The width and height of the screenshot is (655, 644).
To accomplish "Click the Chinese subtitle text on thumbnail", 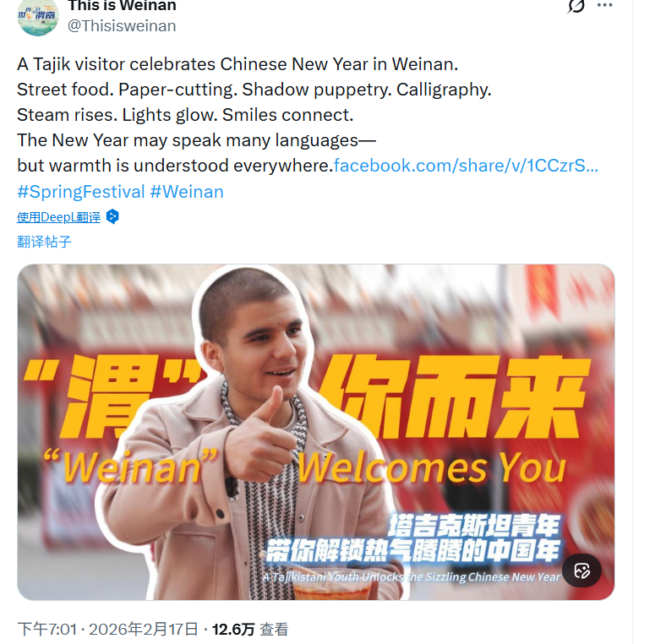I will (412, 538).
